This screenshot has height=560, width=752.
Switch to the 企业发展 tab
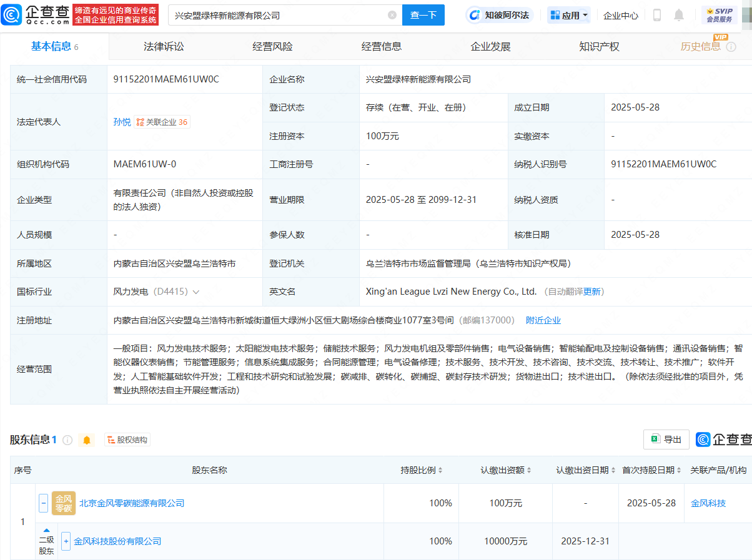pos(490,46)
